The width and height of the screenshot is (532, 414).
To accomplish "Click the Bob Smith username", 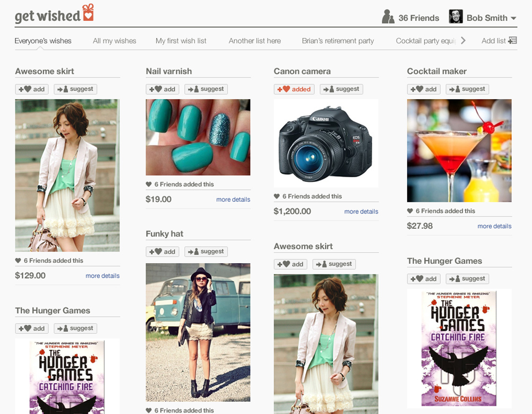I will click(x=487, y=18).
